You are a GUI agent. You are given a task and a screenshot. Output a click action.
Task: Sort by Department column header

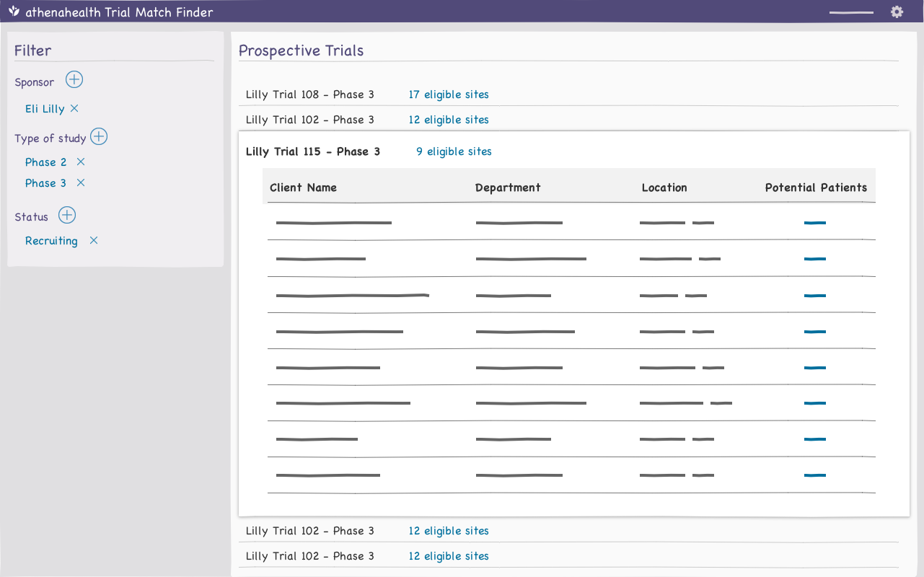pos(508,188)
